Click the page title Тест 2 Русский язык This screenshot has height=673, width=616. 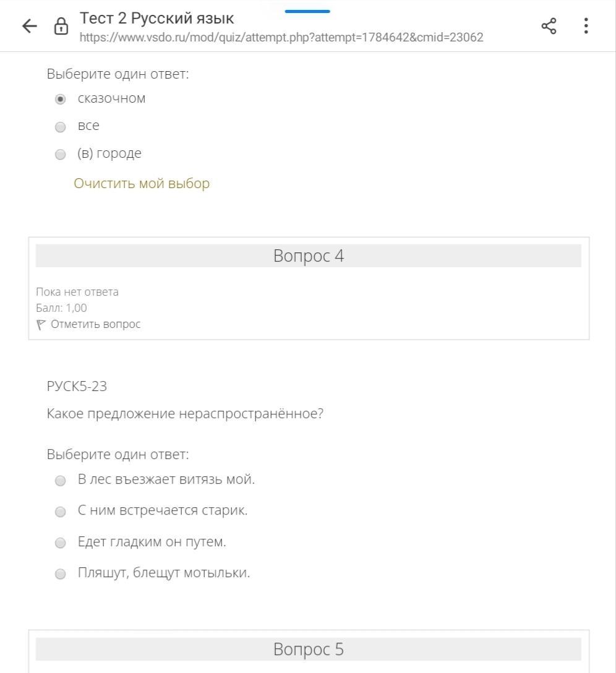(x=157, y=18)
